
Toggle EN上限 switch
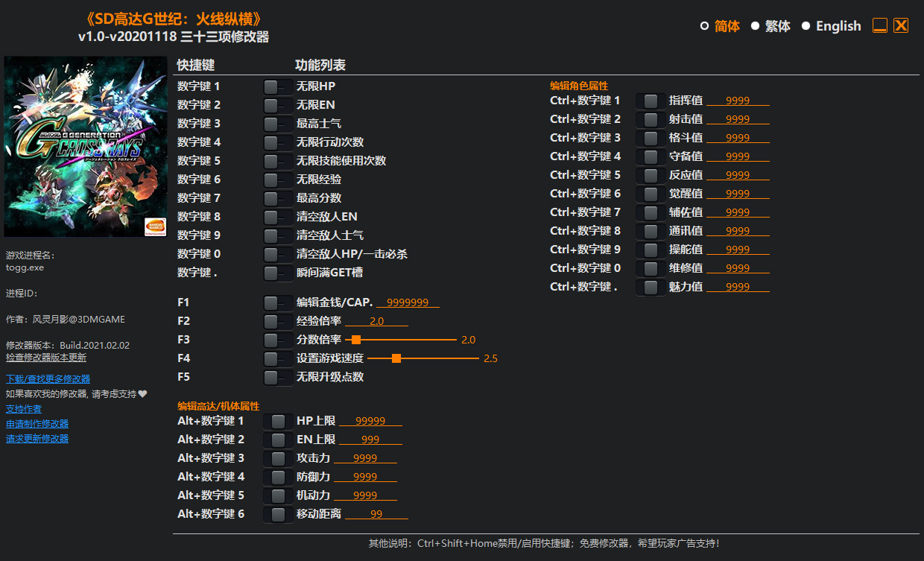278,440
